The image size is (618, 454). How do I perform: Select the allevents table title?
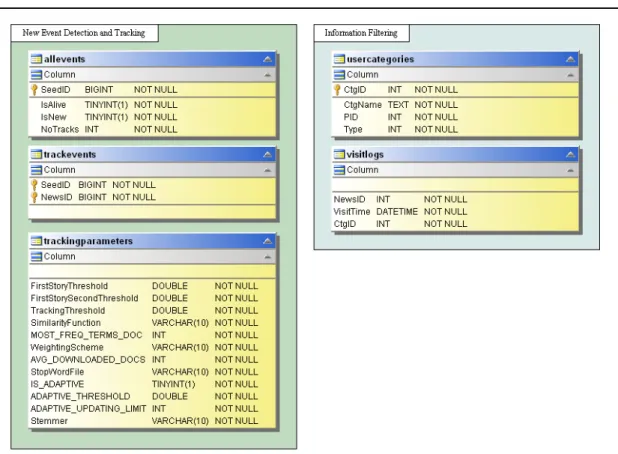(64, 59)
